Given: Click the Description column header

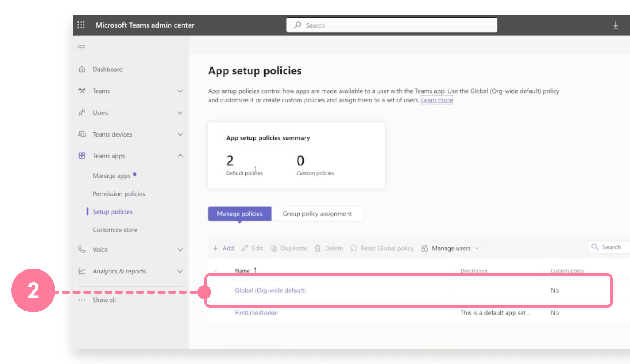Looking at the screenshot, I should pos(474,271).
